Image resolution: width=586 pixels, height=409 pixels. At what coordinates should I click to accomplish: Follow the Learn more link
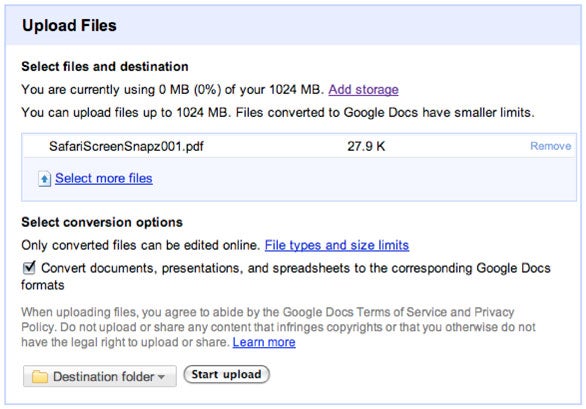(264, 342)
